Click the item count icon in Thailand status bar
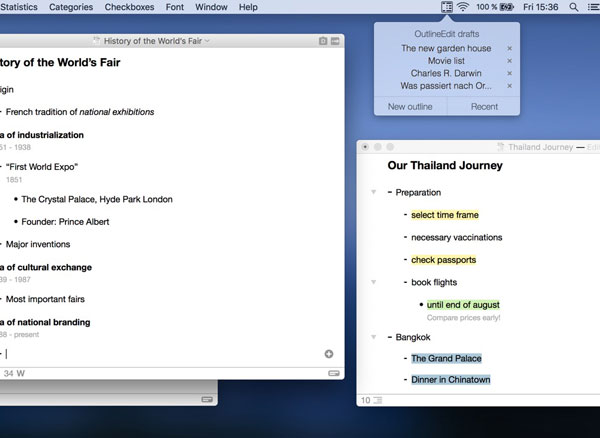The image size is (600, 438). [x=378, y=400]
